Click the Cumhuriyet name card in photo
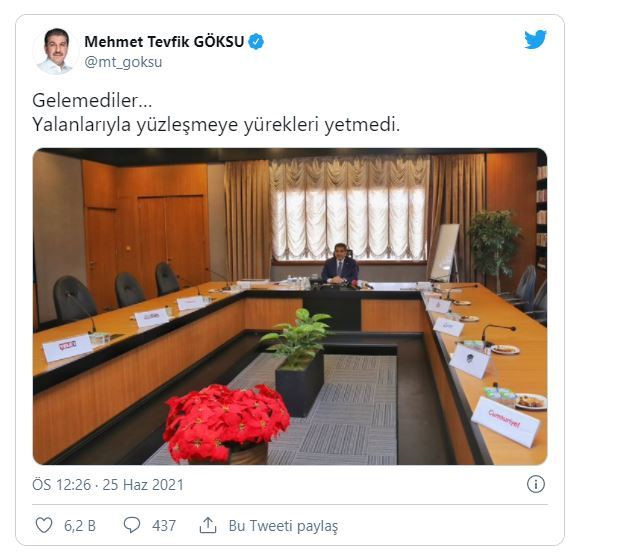The image size is (626, 552). click(505, 422)
